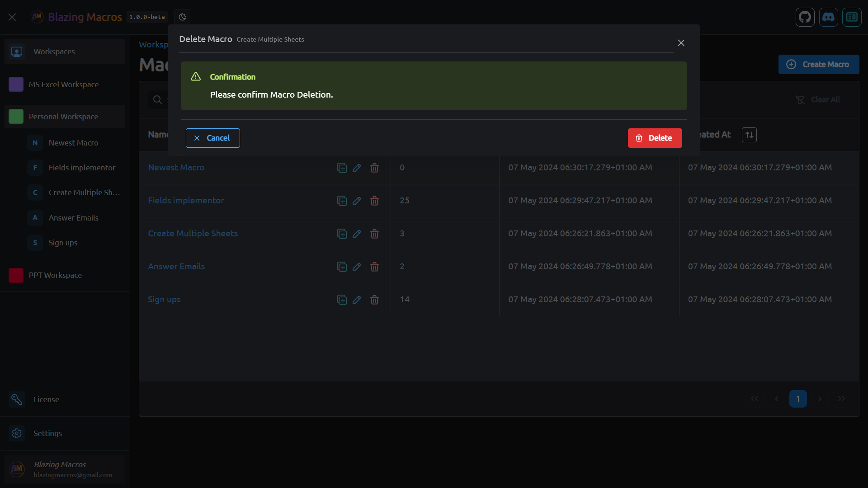
Task: Click the Blazing Macros logo
Action: coord(37,17)
